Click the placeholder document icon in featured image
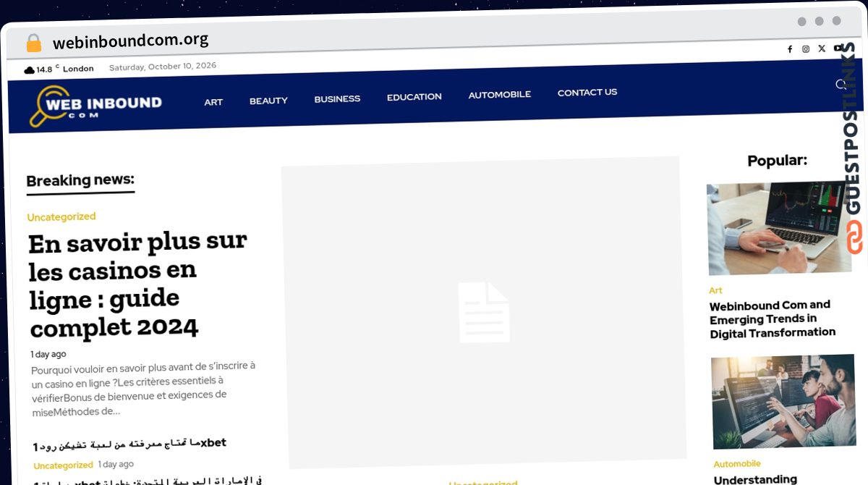Image resolution: width=868 pixels, height=485 pixels. [x=484, y=312]
